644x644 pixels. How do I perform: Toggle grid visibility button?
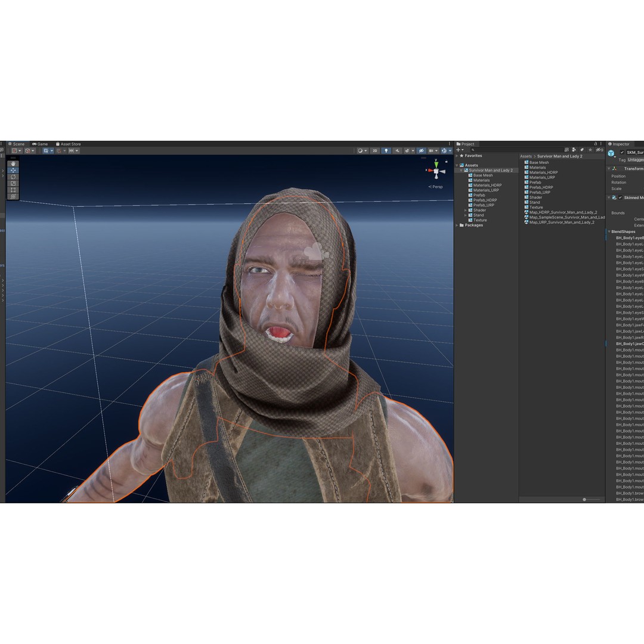tap(45, 151)
